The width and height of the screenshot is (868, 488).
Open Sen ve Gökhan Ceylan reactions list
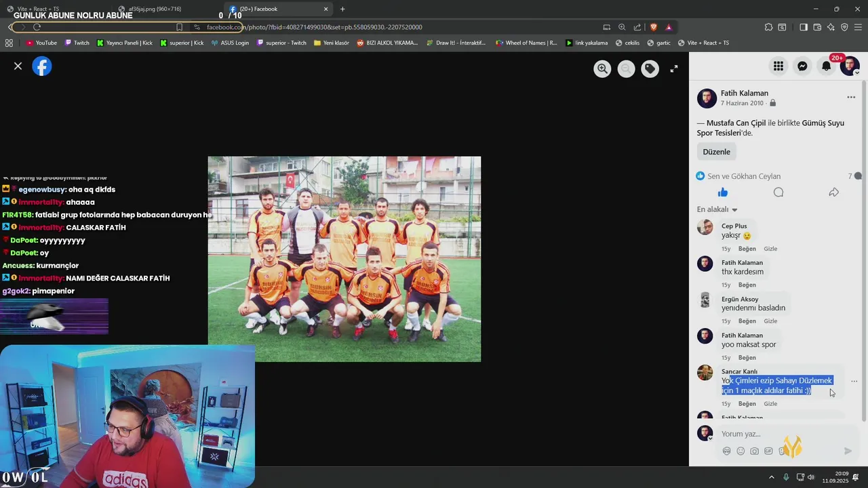pyautogui.click(x=744, y=176)
